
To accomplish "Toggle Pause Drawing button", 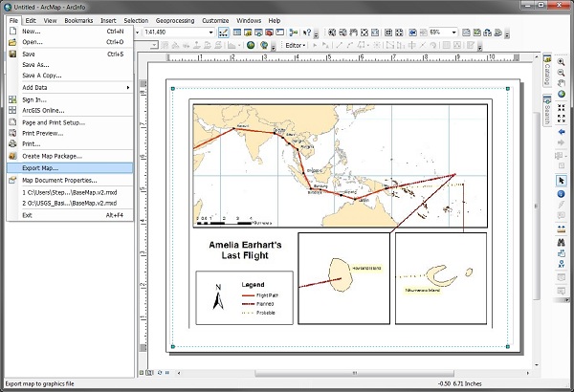I will (x=166, y=373).
